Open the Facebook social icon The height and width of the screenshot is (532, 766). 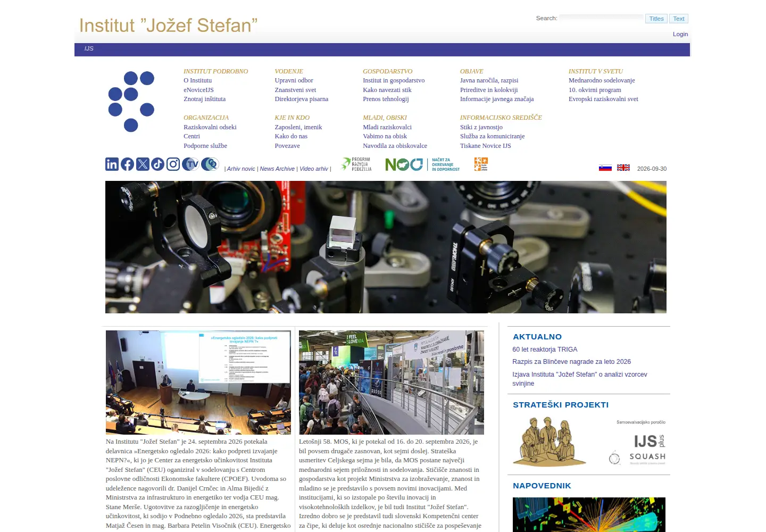(x=127, y=164)
